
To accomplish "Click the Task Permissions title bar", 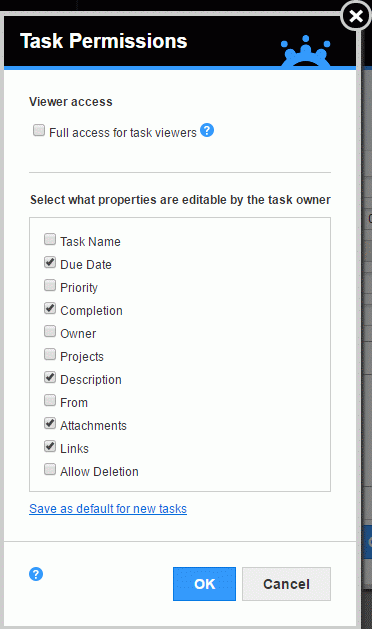I will coord(180,41).
